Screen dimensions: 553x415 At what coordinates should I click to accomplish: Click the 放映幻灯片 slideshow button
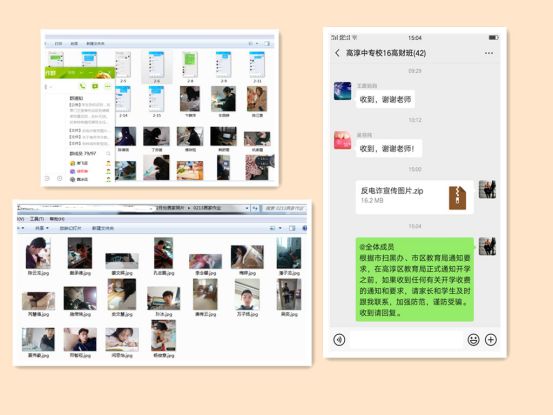pos(70,228)
